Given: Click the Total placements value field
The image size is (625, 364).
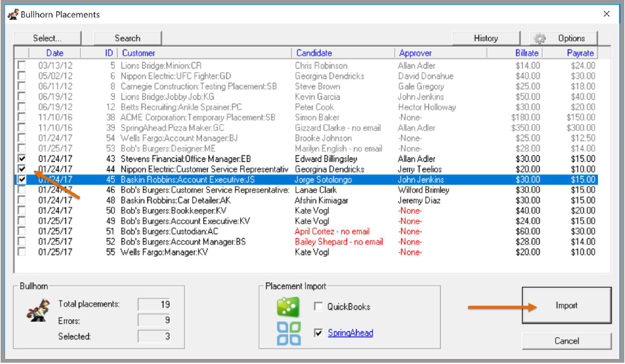Looking at the screenshot, I should point(154,305).
